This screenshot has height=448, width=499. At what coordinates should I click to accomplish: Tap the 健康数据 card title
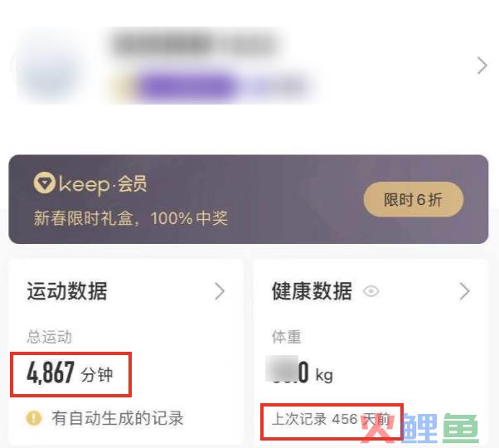pyautogui.click(x=312, y=291)
